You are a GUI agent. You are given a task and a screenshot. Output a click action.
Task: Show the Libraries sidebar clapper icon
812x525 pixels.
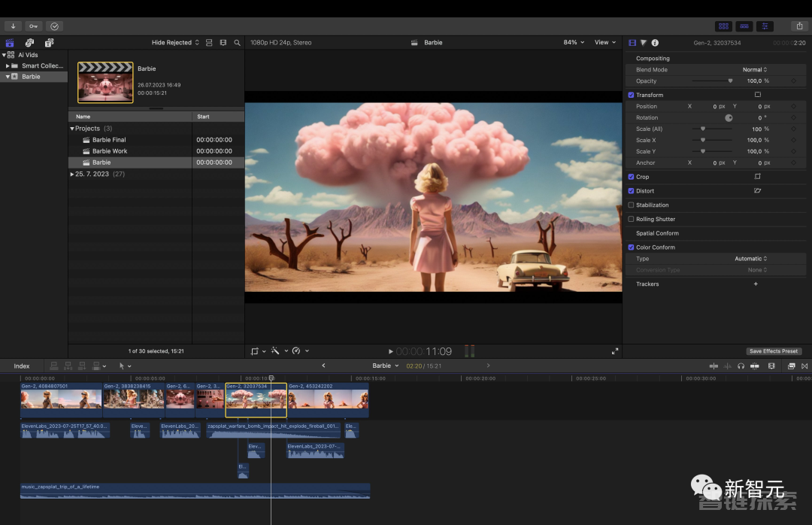tap(10, 43)
